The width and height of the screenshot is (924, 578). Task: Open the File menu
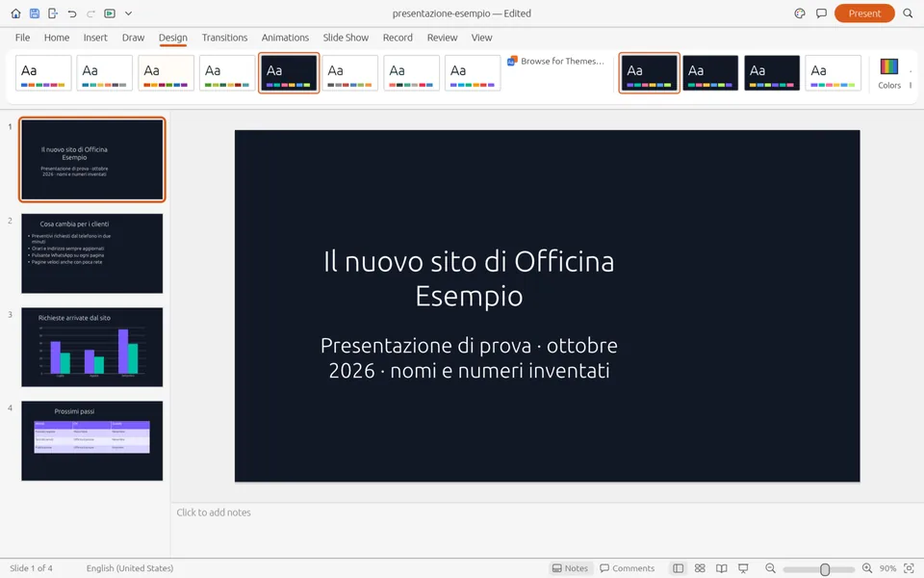pos(22,38)
